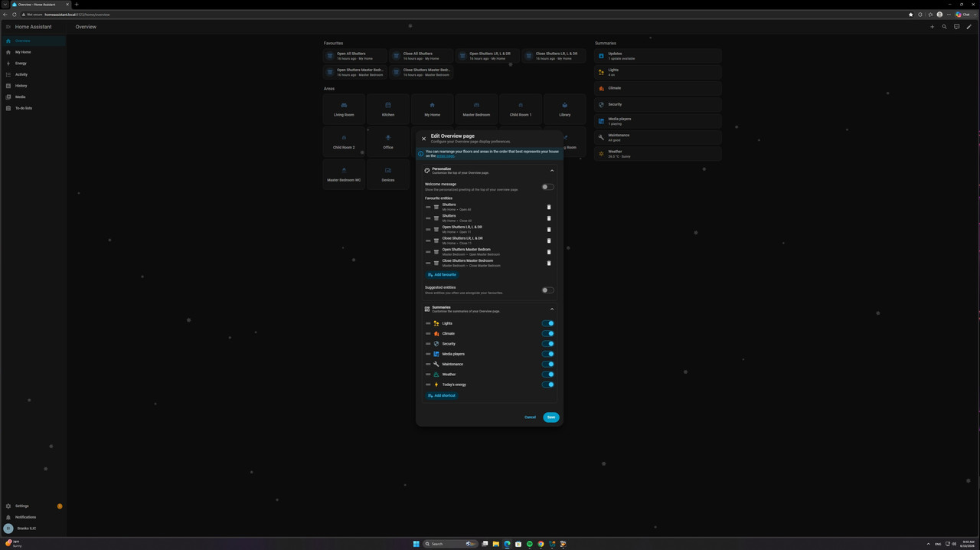Viewport: 980px width, 550px height.
Task: Click the Add favourite button
Action: tap(442, 274)
